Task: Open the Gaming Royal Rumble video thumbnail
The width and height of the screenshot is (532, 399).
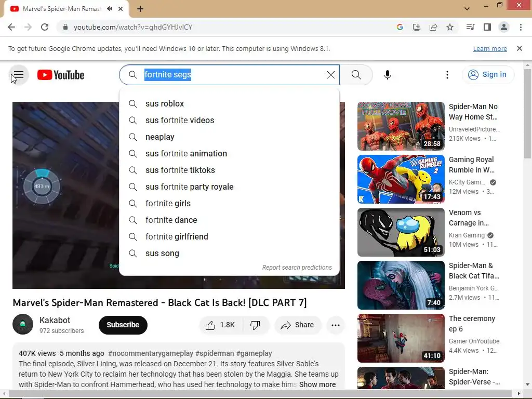Action: [x=401, y=179]
